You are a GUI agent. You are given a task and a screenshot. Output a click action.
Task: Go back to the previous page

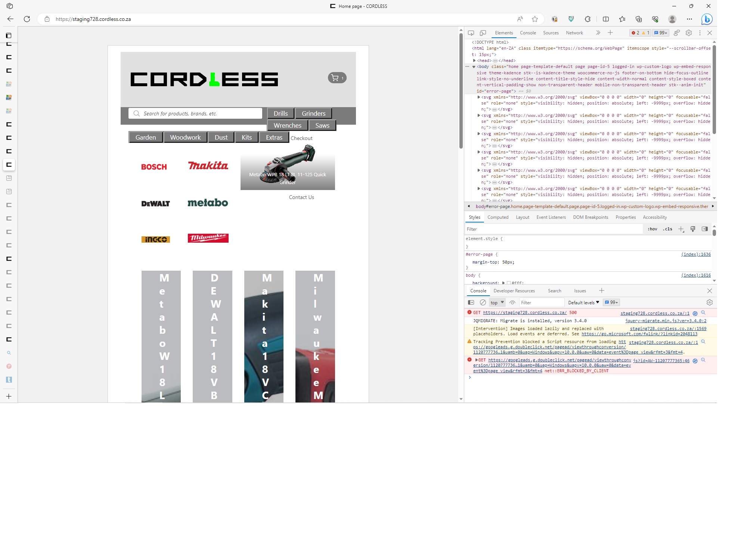pyautogui.click(x=10, y=19)
